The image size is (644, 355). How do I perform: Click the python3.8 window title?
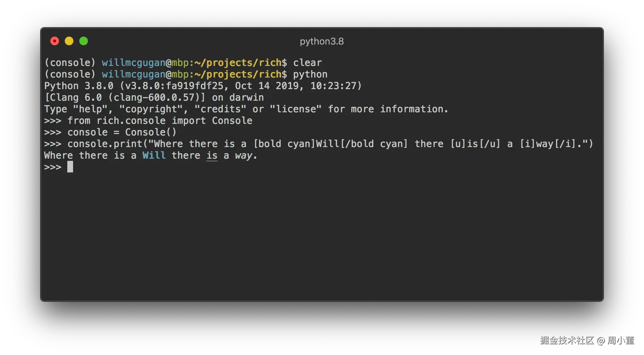click(322, 41)
